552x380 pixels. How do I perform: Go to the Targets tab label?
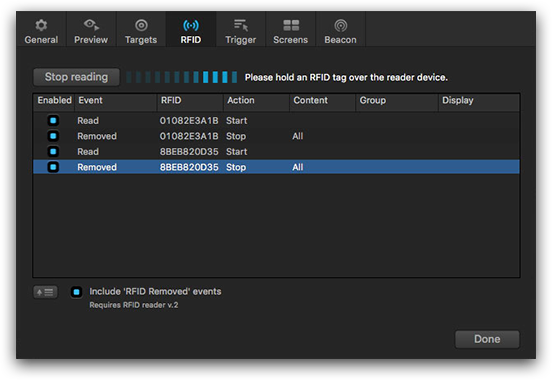[x=141, y=40]
